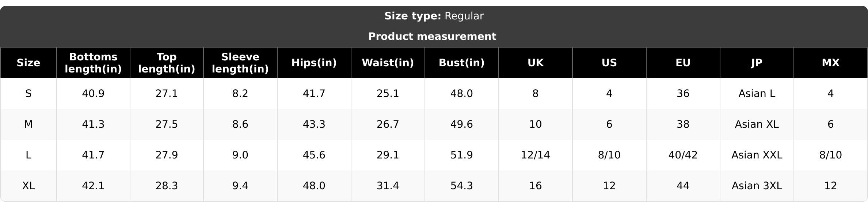868x202 pixels.
Task: Select the Waist(in) column header
Action: pos(388,63)
